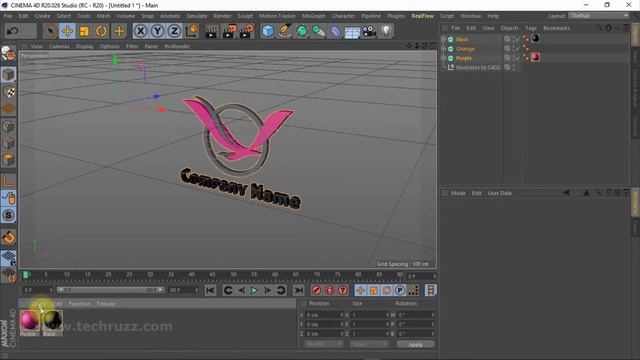Open the File menu in main menubar

tap(8, 16)
